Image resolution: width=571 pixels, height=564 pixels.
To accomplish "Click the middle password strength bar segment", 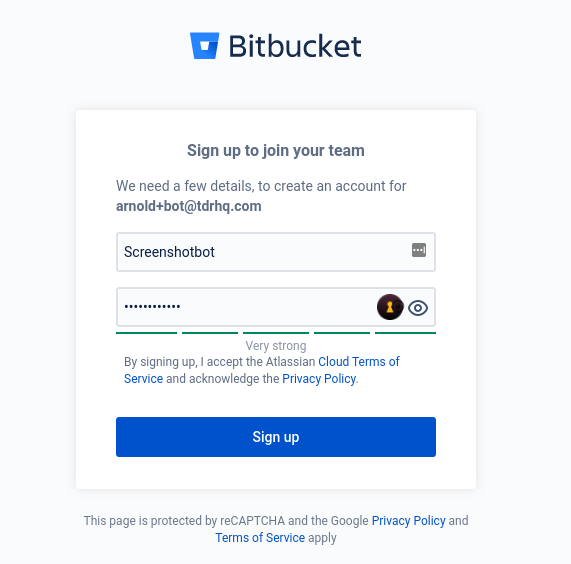I will pyautogui.click(x=276, y=333).
